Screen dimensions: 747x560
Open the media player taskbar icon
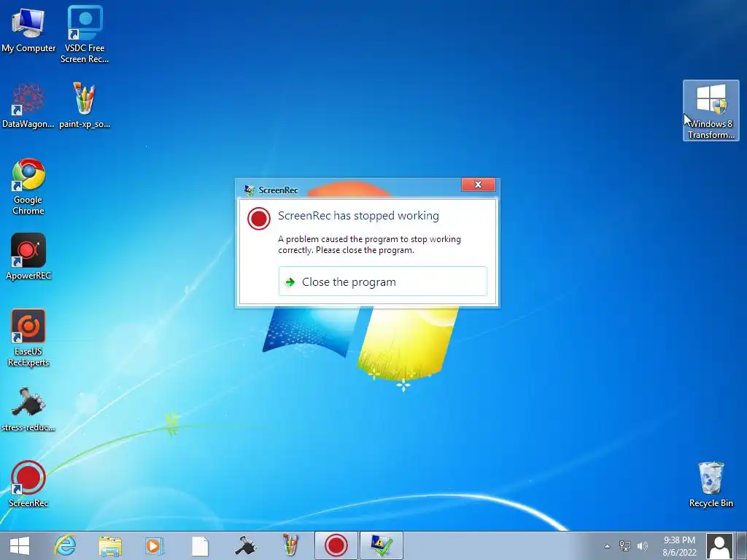[155, 545]
